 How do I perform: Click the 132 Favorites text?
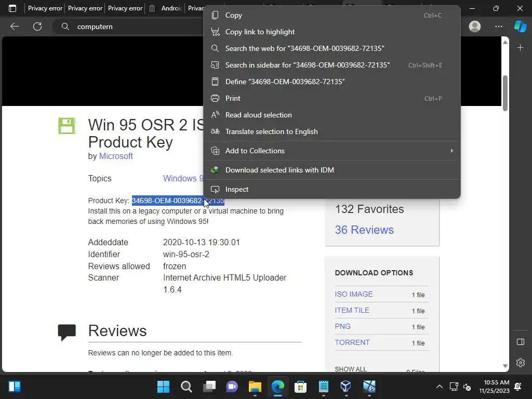coord(369,209)
